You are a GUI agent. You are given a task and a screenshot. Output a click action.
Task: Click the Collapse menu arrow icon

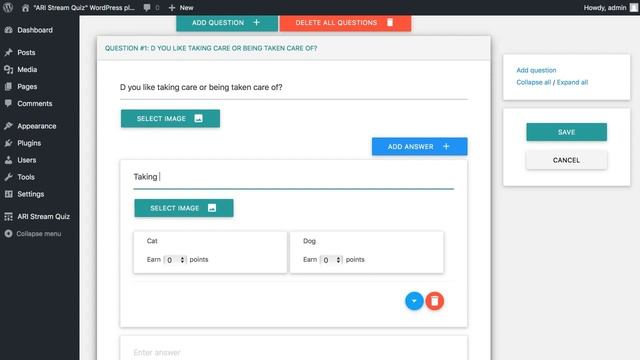coord(9,233)
